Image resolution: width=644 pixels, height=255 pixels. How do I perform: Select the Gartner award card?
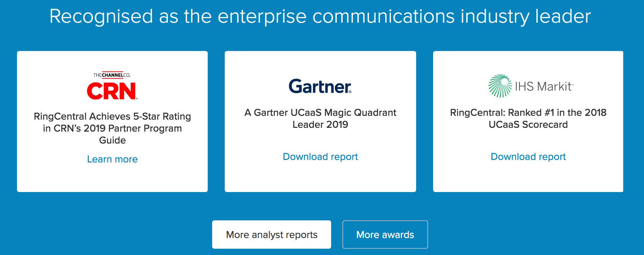320,122
